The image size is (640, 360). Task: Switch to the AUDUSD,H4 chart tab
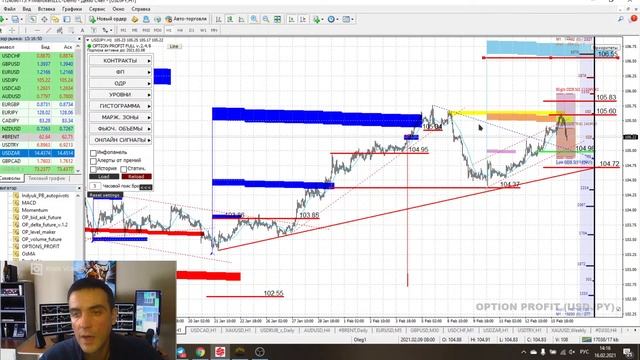317,330
